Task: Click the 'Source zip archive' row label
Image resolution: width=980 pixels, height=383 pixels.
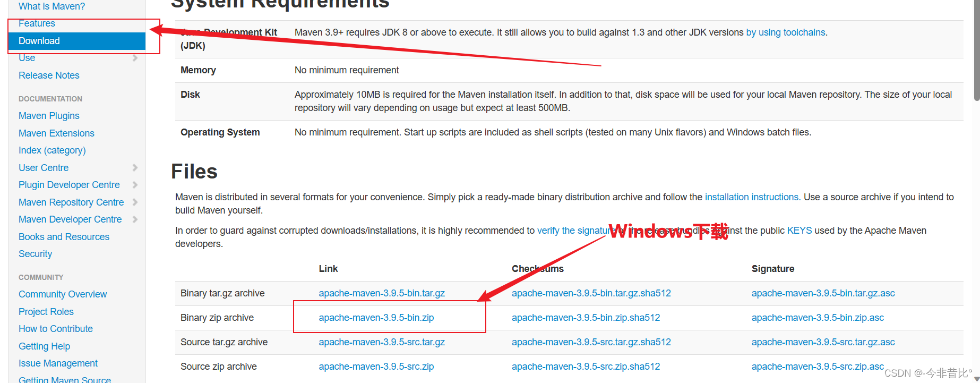Action: 219,367
